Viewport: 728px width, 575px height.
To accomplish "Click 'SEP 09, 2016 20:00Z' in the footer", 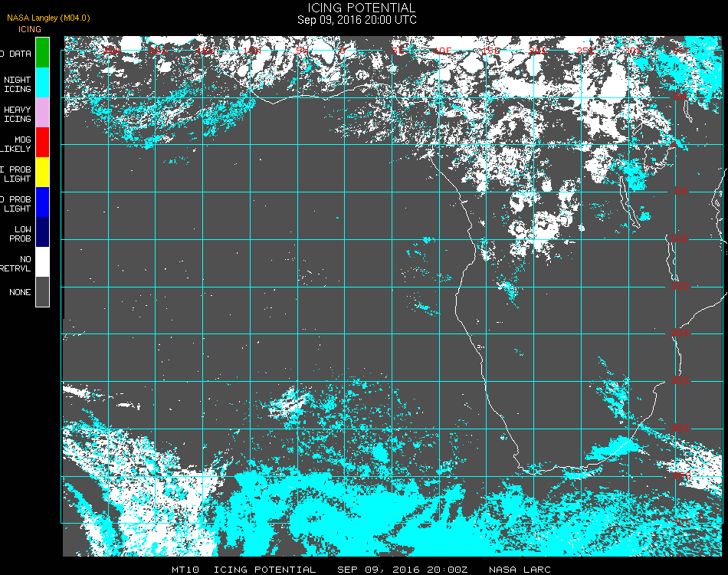I will [x=402, y=570].
